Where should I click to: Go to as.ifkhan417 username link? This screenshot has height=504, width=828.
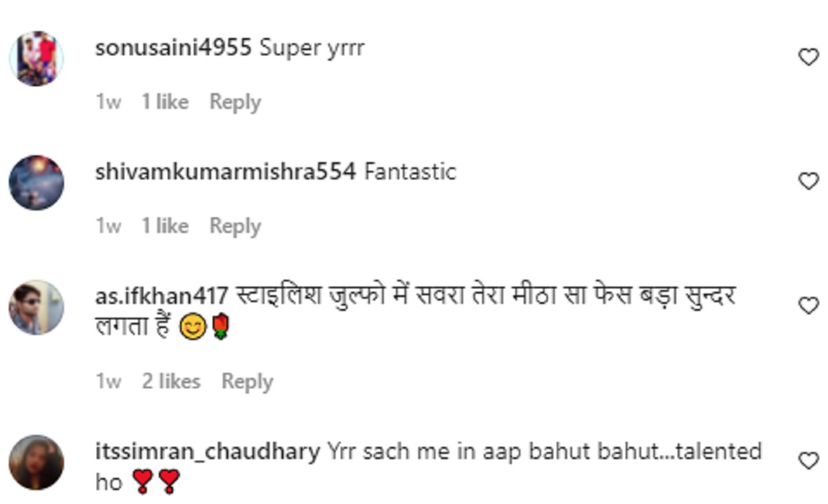(161, 296)
